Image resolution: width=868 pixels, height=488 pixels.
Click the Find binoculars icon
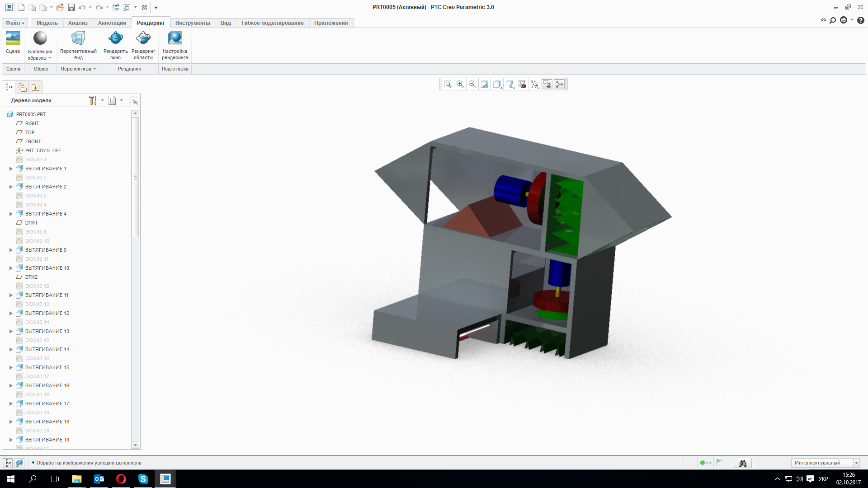click(742, 463)
